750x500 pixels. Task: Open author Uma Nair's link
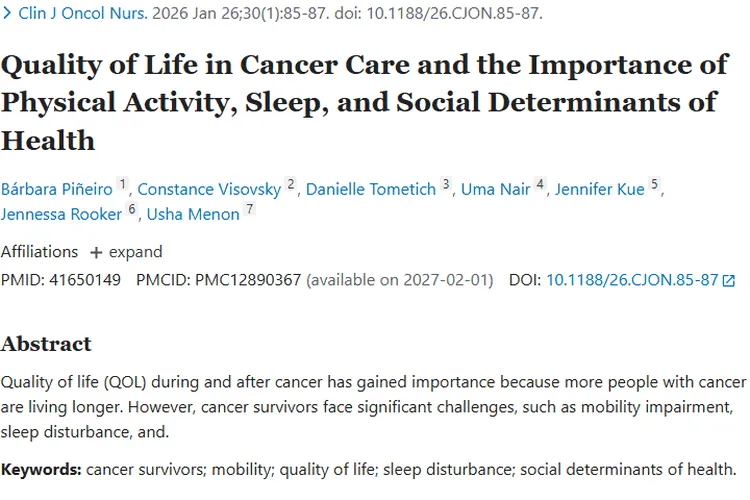(x=495, y=189)
